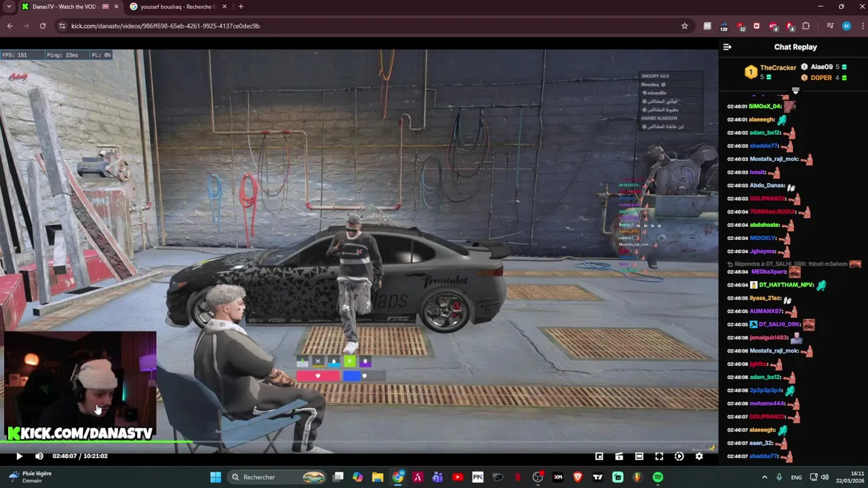Bookmark this page with star icon

(x=685, y=26)
